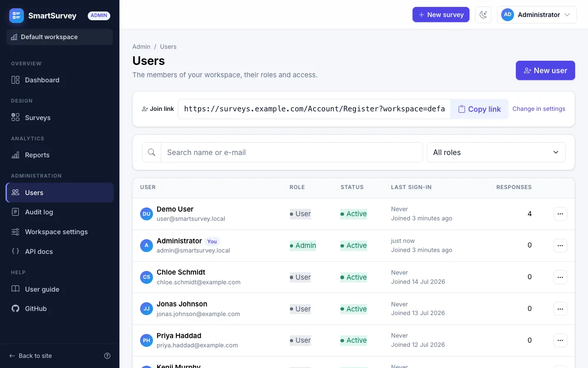Go to Dashboard in the sidebar

pos(60,80)
